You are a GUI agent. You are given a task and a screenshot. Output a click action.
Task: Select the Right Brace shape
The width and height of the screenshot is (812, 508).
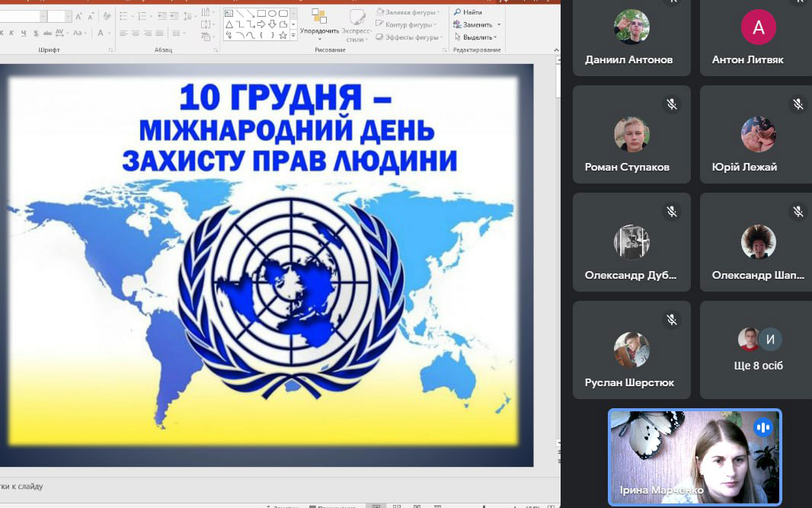[x=273, y=35]
